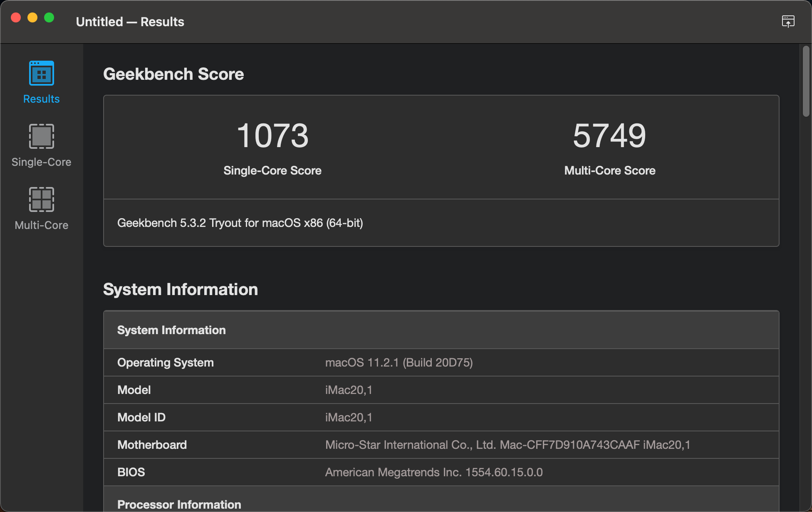Click the yellow minimize window button
Image resolution: width=812 pixels, height=512 pixels.
pyautogui.click(x=32, y=17)
